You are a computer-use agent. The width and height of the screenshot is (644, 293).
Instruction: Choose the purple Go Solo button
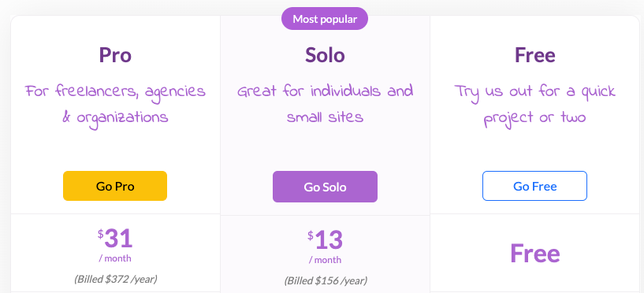click(x=325, y=187)
